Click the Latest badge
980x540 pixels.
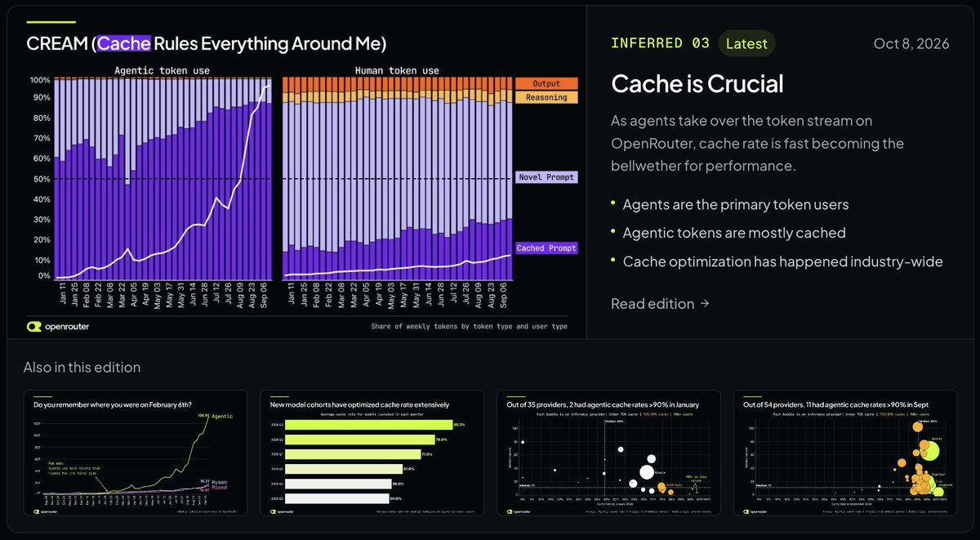746,44
